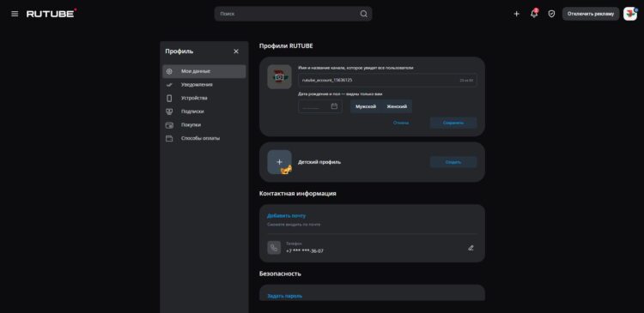Edit the channel name field

(387, 81)
